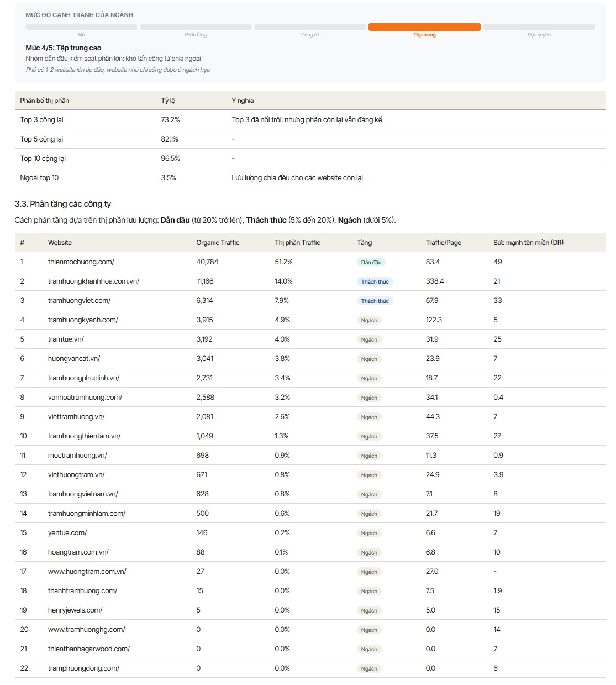This screenshot has width=616, height=685.
Task: Click the 73.2% ratio value
Action: pos(170,120)
